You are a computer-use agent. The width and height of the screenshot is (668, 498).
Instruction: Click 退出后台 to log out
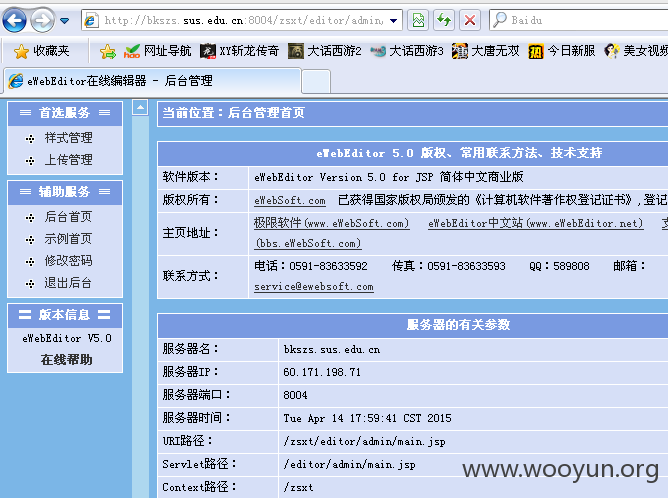click(x=68, y=283)
